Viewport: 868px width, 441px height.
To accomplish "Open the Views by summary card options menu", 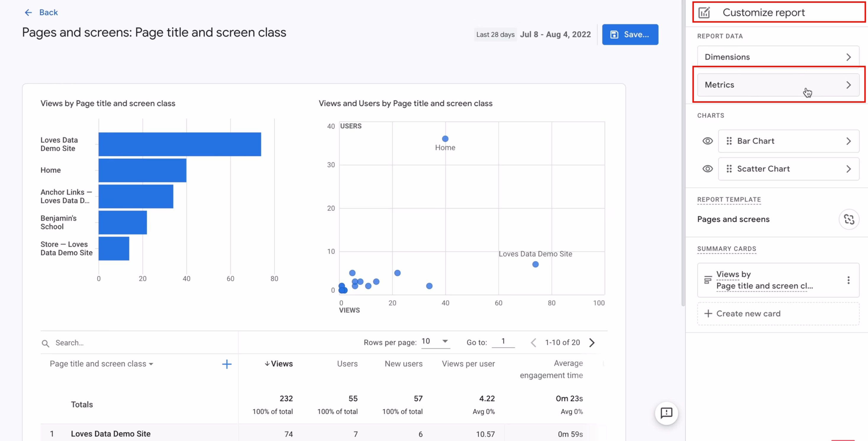I will point(849,280).
